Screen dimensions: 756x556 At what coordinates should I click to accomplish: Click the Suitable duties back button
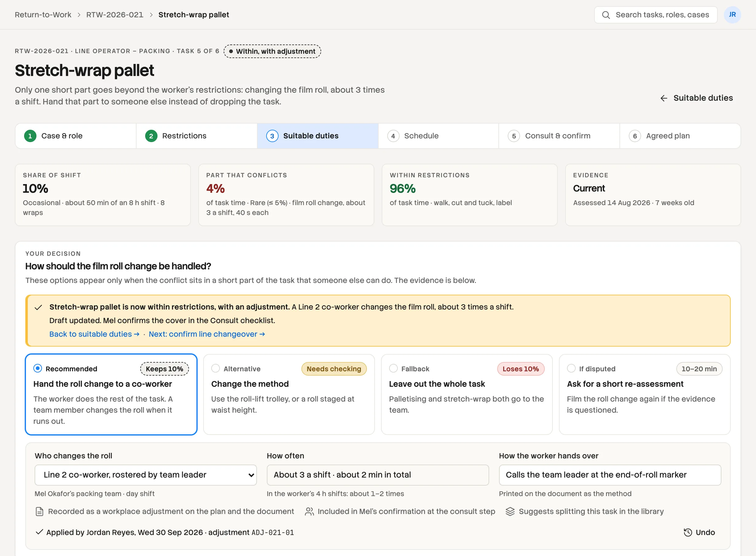(x=696, y=98)
